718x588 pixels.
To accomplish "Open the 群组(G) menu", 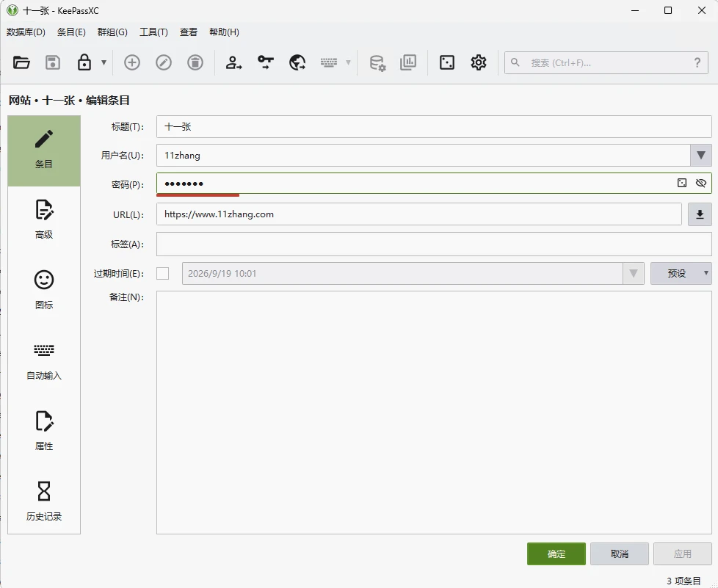I will [112, 32].
